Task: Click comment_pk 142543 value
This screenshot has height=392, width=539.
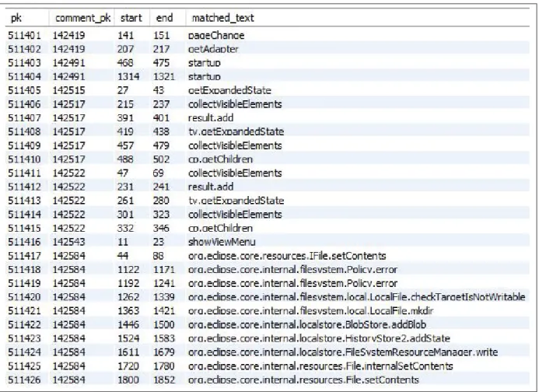Action: pyautogui.click(x=68, y=242)
